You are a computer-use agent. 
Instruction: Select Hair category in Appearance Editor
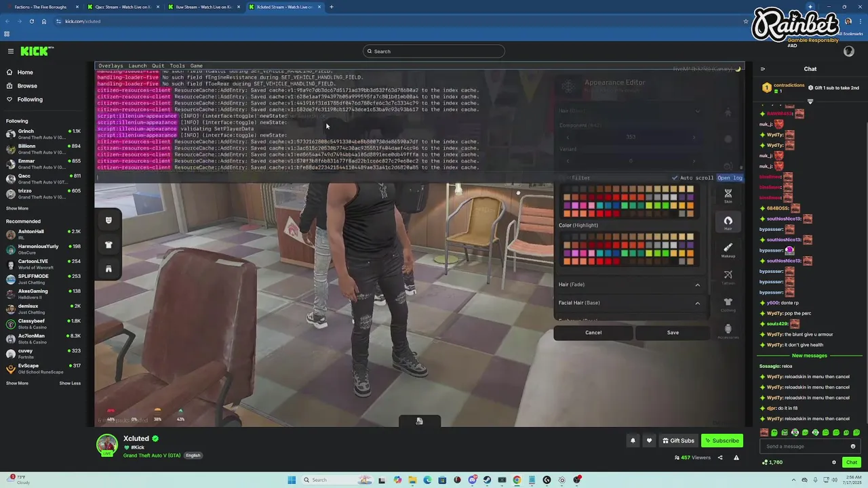point(728,222)
